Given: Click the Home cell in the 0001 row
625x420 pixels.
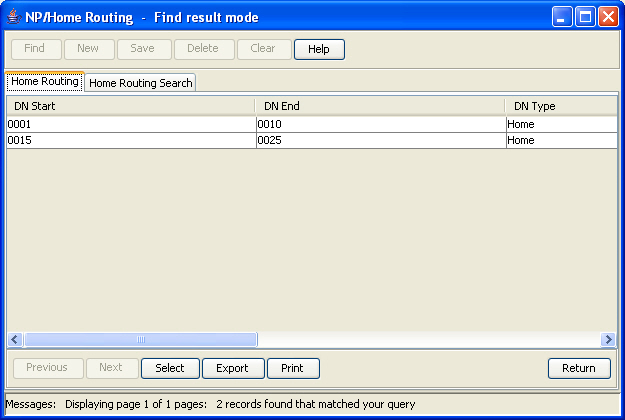Looking at the screenshot, I should pos(562,124).
